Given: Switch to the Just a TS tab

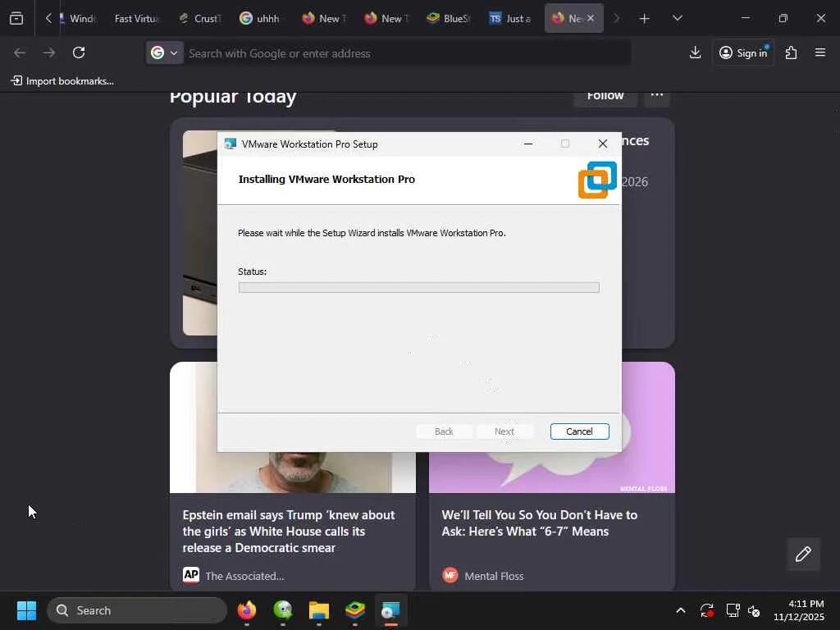Looking at the screenshot, I should coord(510,19).
